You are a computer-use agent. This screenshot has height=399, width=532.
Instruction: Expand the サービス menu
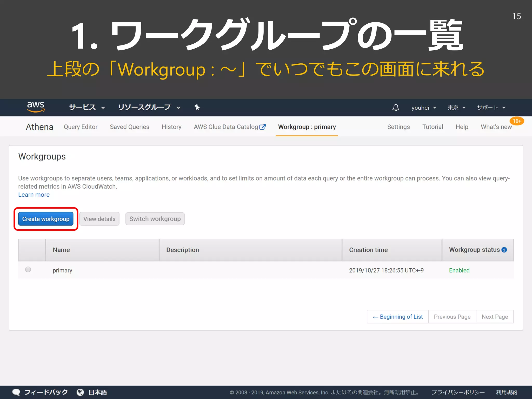pos(87,107)
